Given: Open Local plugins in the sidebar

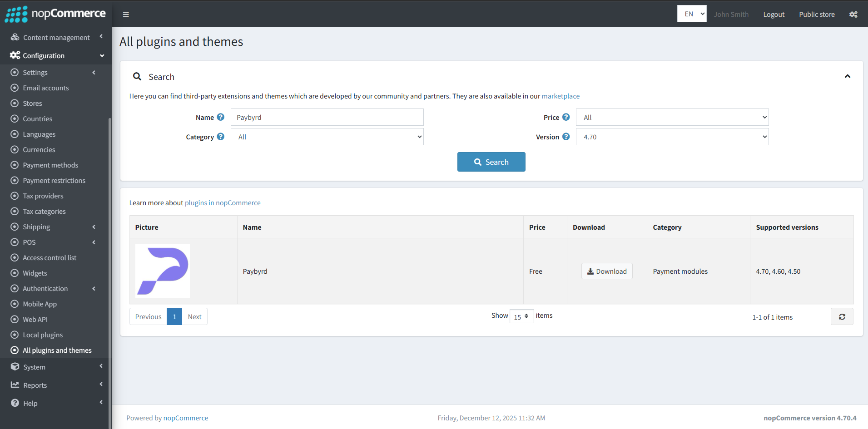Looking at the screenshot, I should pos(42,335).
